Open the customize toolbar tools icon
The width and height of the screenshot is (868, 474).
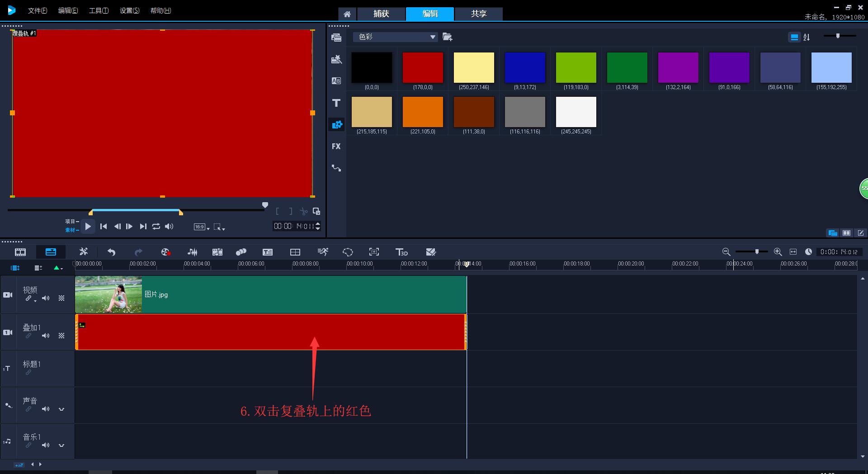pyautogui.click(x=84, y=252)
